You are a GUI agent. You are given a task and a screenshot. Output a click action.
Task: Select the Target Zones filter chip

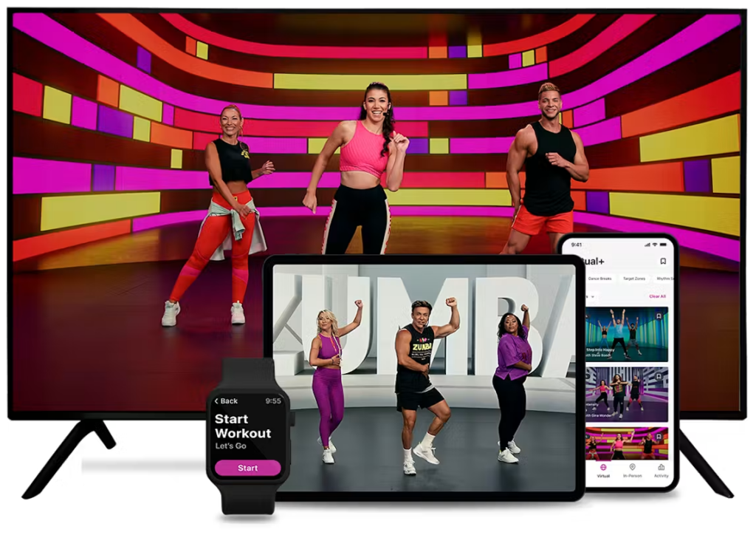pos(634,279)
